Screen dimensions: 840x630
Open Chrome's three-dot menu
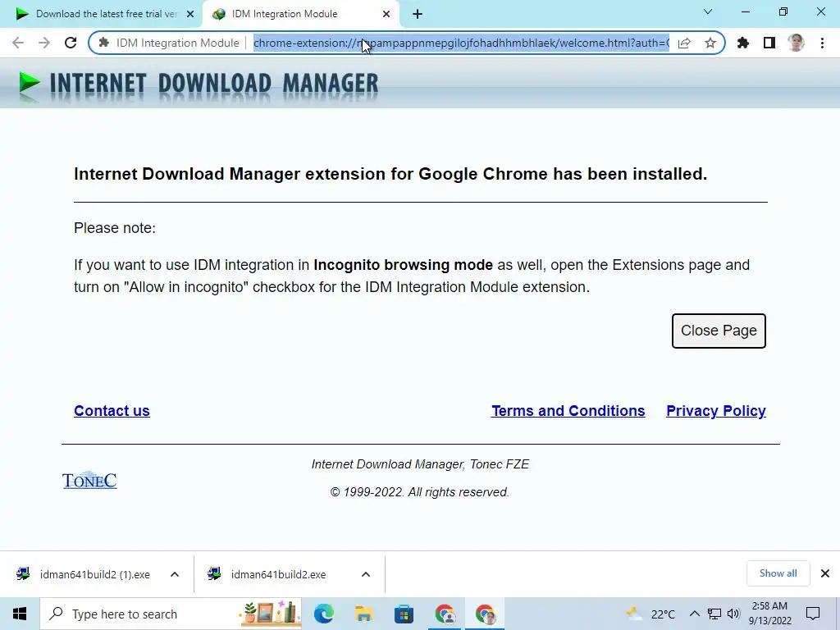(x=822, y=43)
